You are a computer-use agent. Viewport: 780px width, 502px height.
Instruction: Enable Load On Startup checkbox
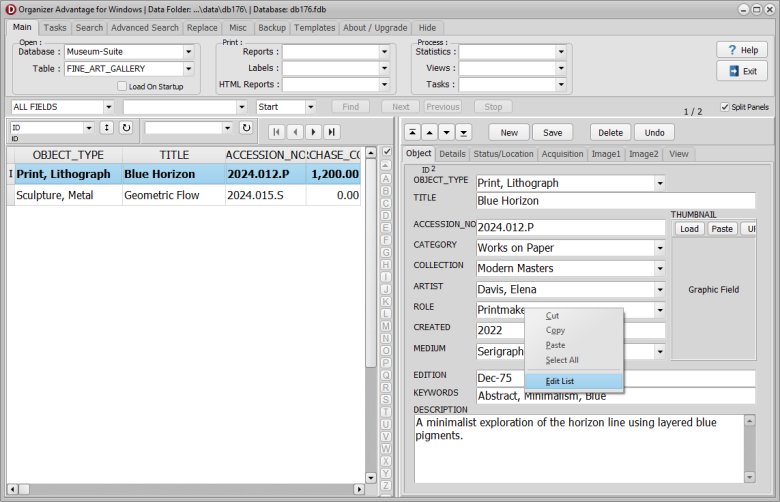(x=121, y=87)
